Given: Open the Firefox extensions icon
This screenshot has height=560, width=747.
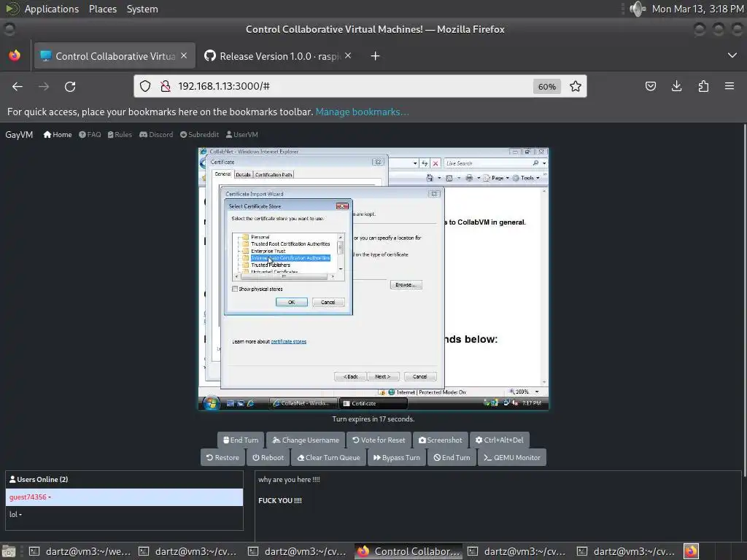Looking at the screenshot, I should click(x=703, y=86).
